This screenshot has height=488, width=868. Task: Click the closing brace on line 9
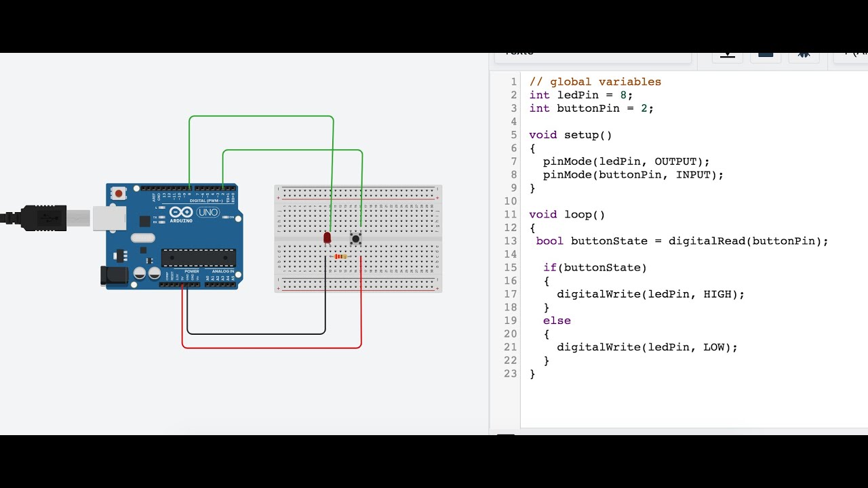pyautogui.click(x=532, y=188)
